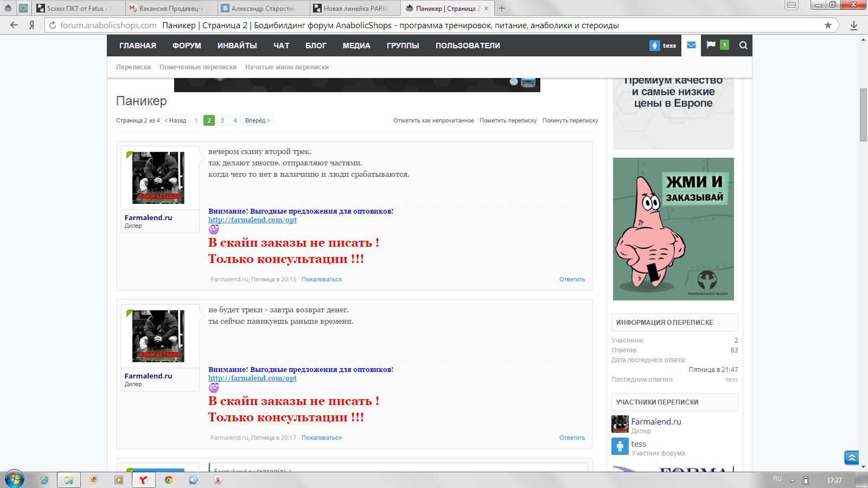Screen dimensions: 868x488
Task: Open Google Chrome from the taskbar
Action: point(169,480)
